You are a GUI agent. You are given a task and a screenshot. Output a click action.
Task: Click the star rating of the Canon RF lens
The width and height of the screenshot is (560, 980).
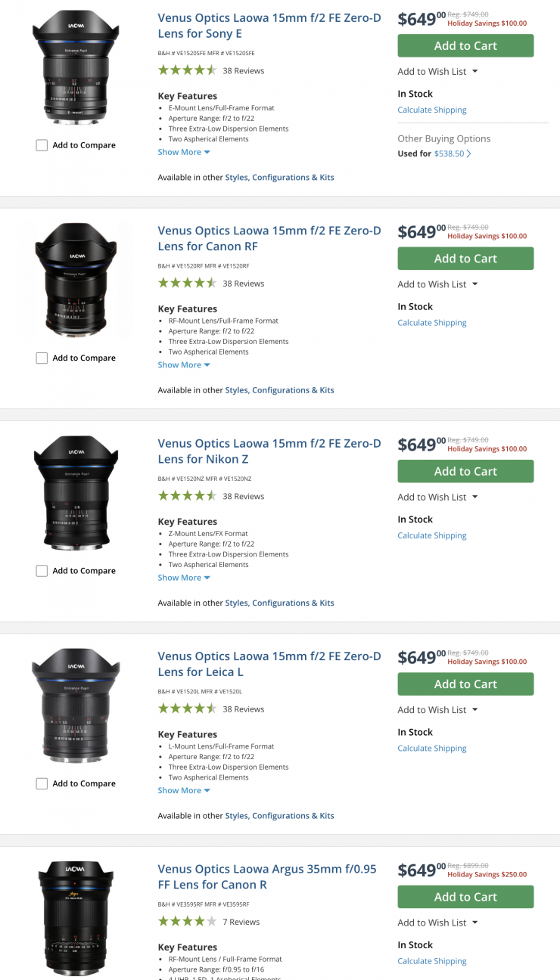187,284
